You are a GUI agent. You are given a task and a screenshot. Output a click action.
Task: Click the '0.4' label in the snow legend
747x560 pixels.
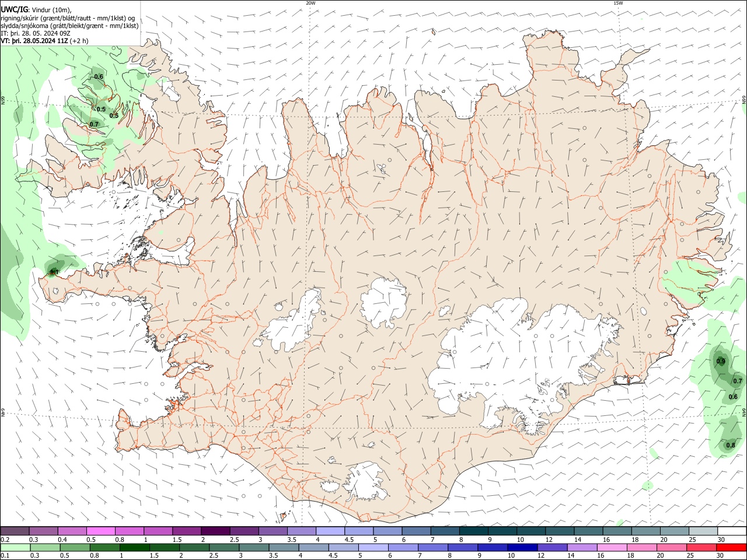point(62,540)
